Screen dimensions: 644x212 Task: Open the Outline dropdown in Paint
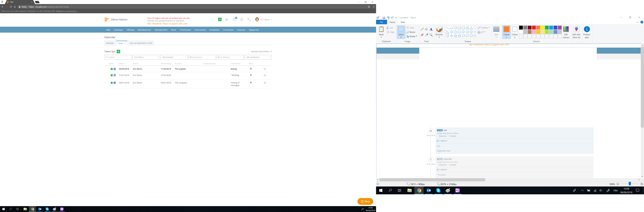[483, 28]
